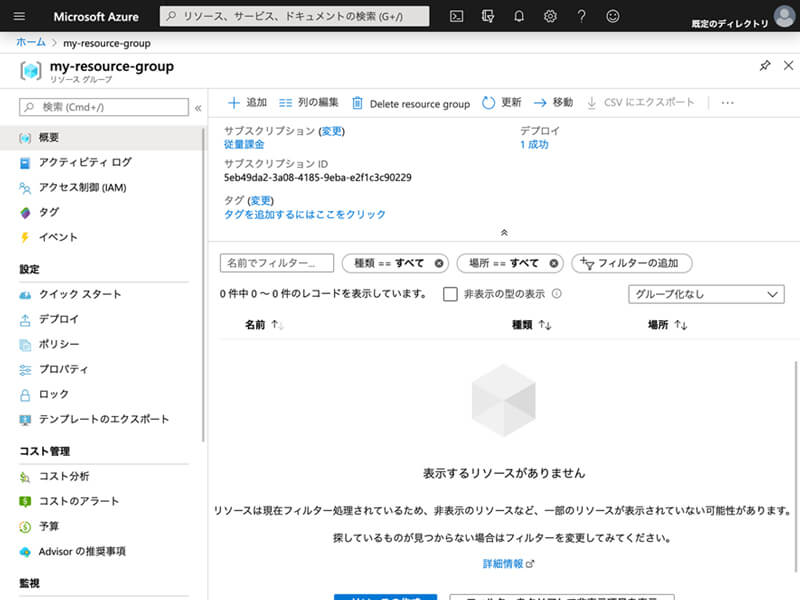Open the 従量課金 subscription link

tap(244, 144)
